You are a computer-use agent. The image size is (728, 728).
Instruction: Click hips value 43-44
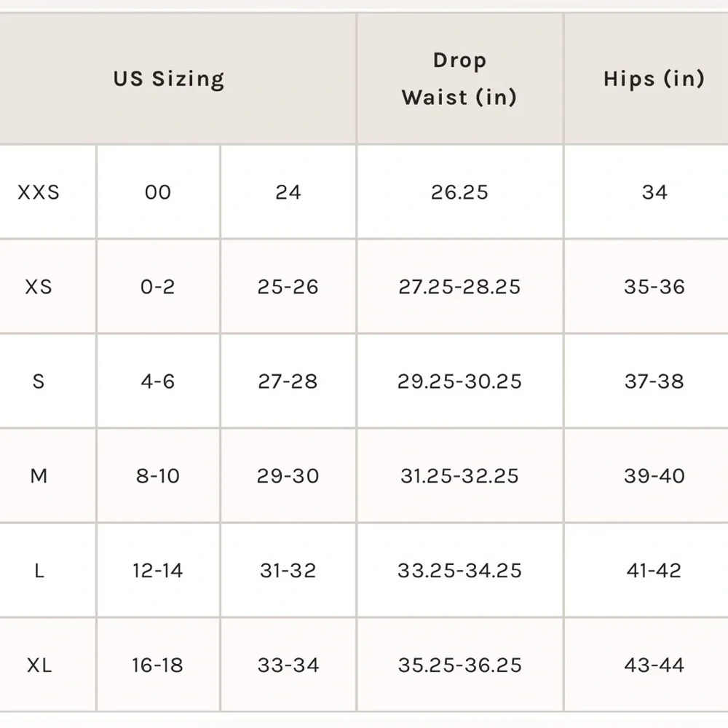(654, 665)
